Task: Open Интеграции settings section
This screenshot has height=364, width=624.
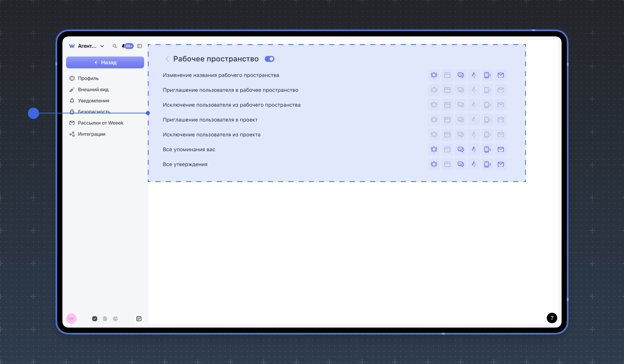Action: tap(91, 134)
